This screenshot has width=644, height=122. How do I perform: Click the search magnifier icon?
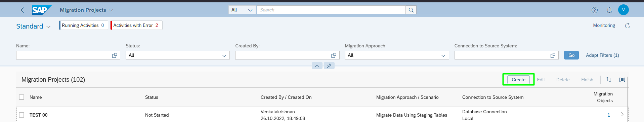coord(411,10)
